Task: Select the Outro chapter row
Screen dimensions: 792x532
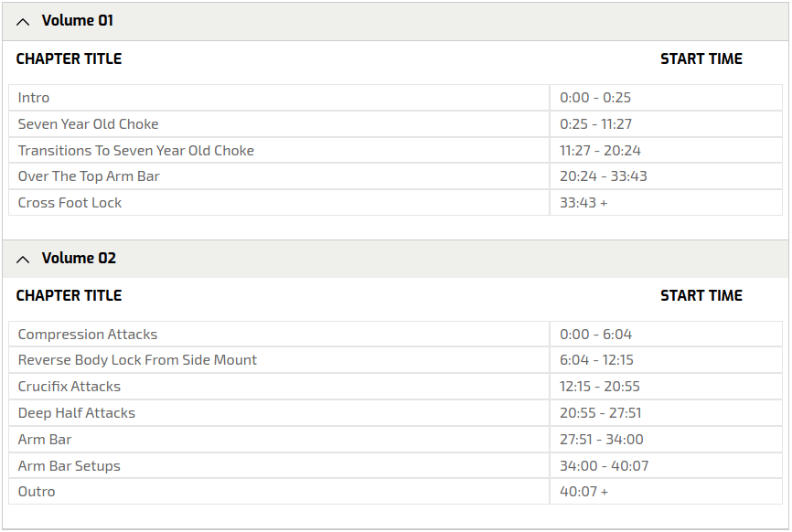Action: coord(37,492)
